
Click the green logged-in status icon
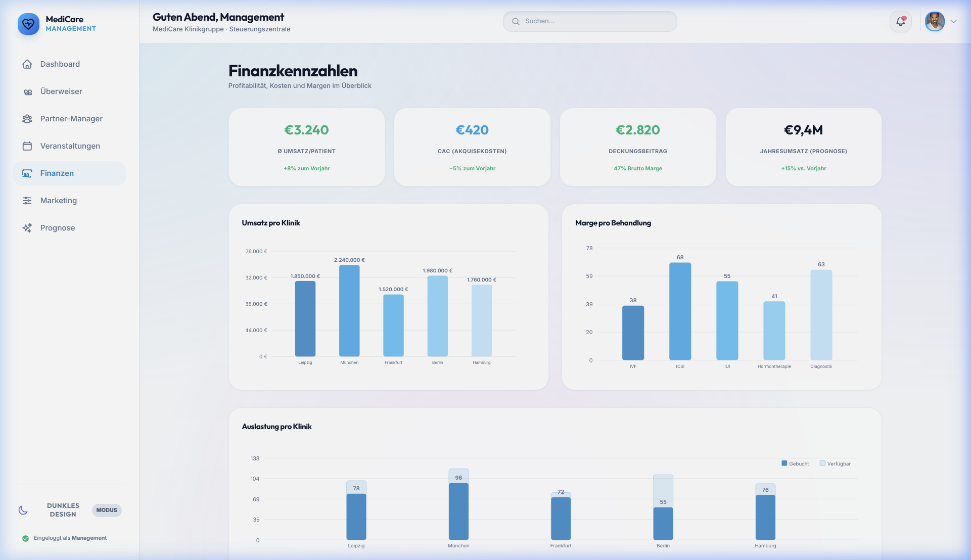25,538
